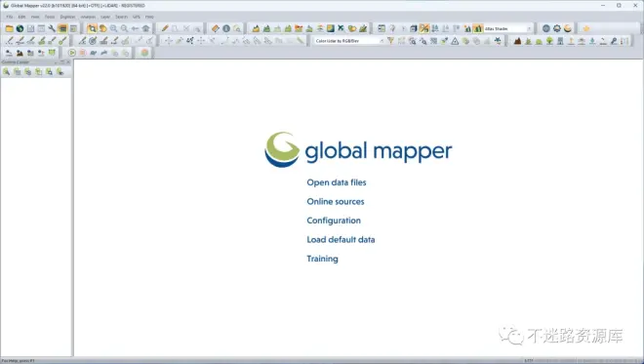Toggle the highlighted layer panel icon in top toolbar
Viewport: 644px width, 364px height.
pyautogui.click(x=62, y=28)
